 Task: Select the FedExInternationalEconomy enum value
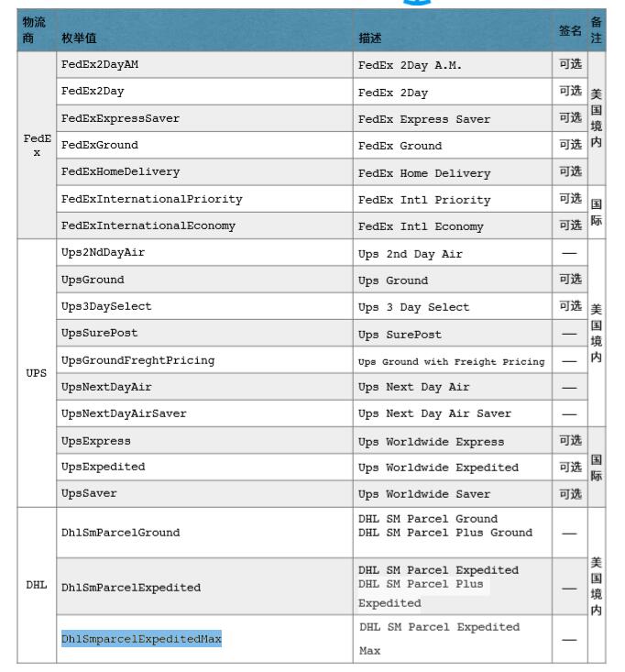[x=148, y=226]
